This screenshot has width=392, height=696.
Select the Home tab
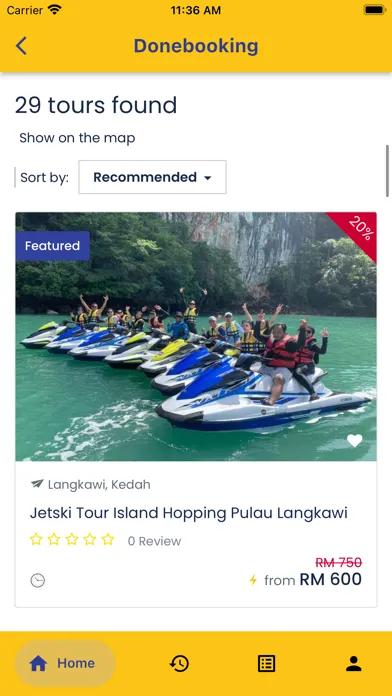(65, 664)
